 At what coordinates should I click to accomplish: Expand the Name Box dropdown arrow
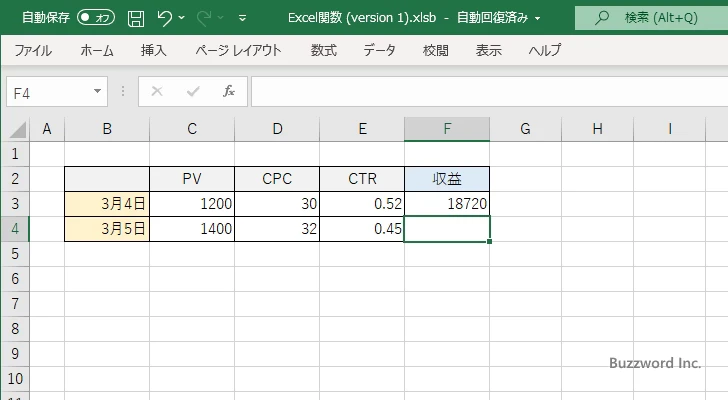point(98,91)
